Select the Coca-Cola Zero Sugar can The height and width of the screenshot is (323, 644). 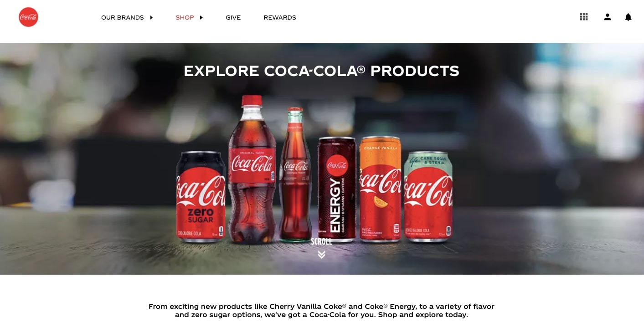[x=201, y=195]
